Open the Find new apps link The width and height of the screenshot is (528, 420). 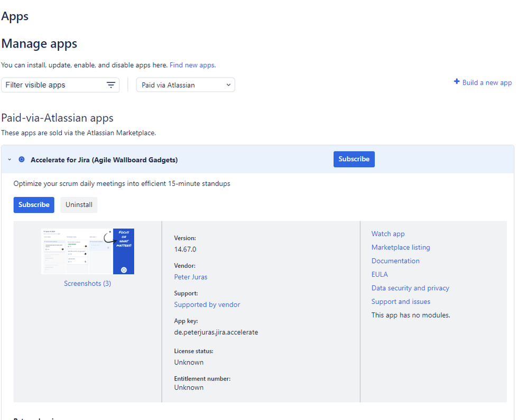click(x=192, y=65)
